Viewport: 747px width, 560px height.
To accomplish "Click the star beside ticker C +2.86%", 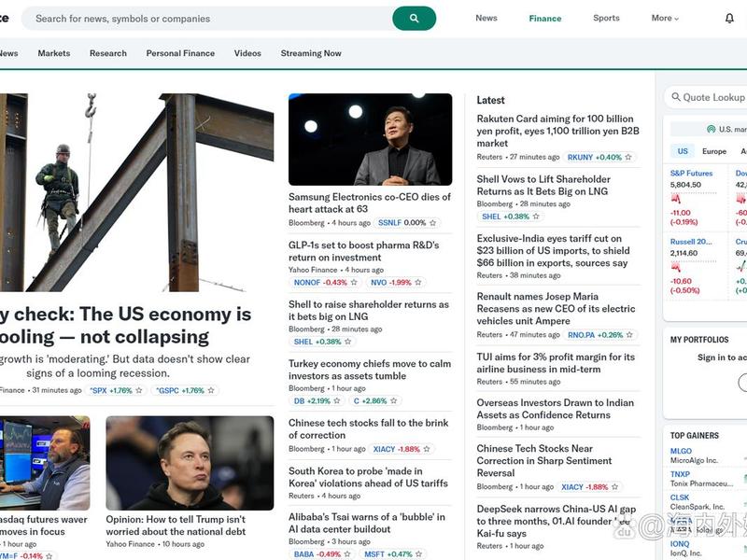I will pyautogui.click(x=393, y=401).
